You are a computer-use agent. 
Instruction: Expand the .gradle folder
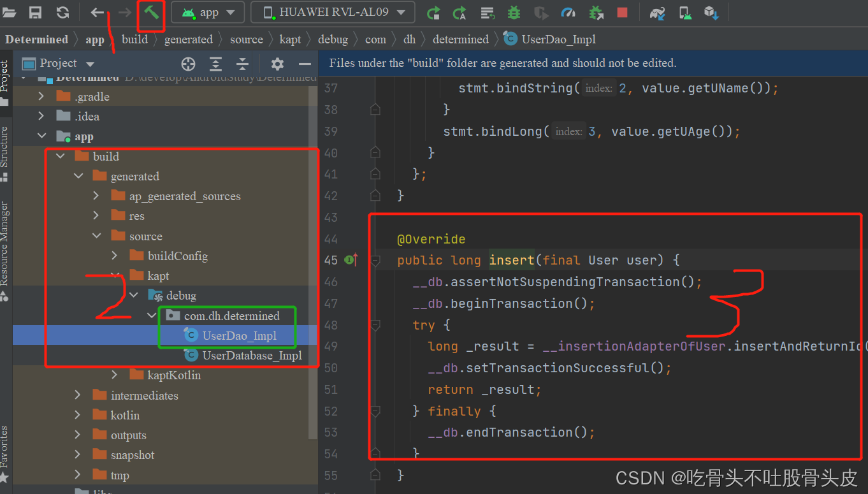click(x=42, y=97)
